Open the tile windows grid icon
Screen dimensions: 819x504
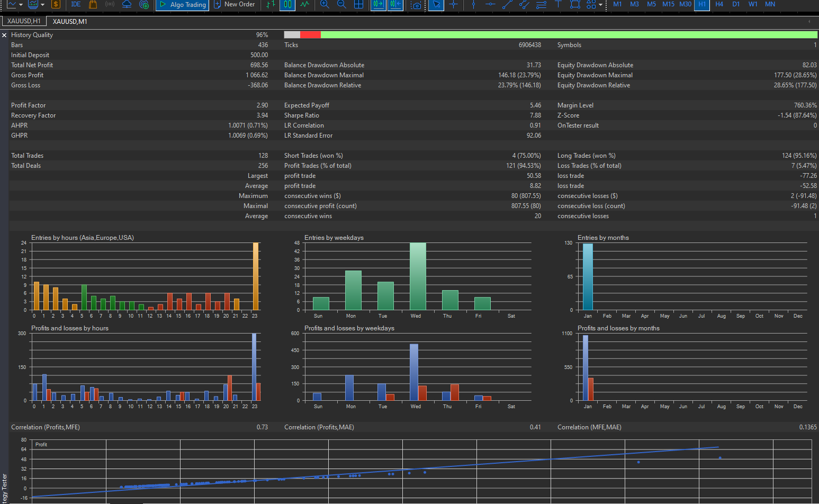[358, 4]
